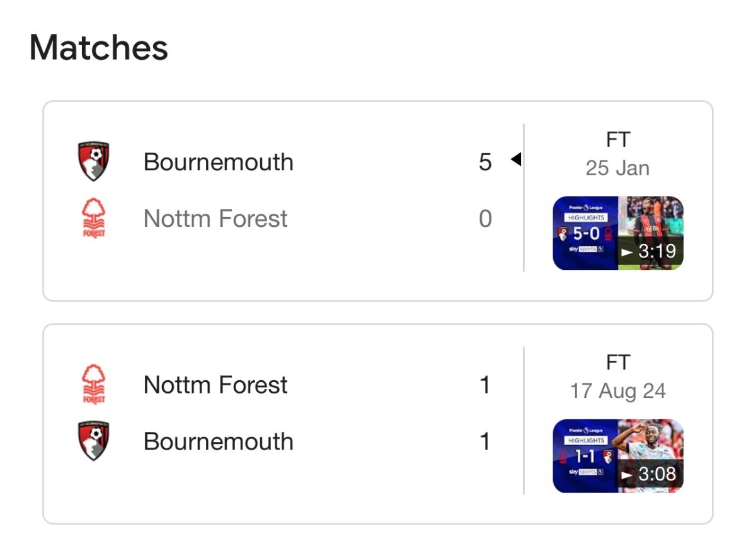
Task: Click the 17 Aug 24 match date
Action: [x=618, y=391]
